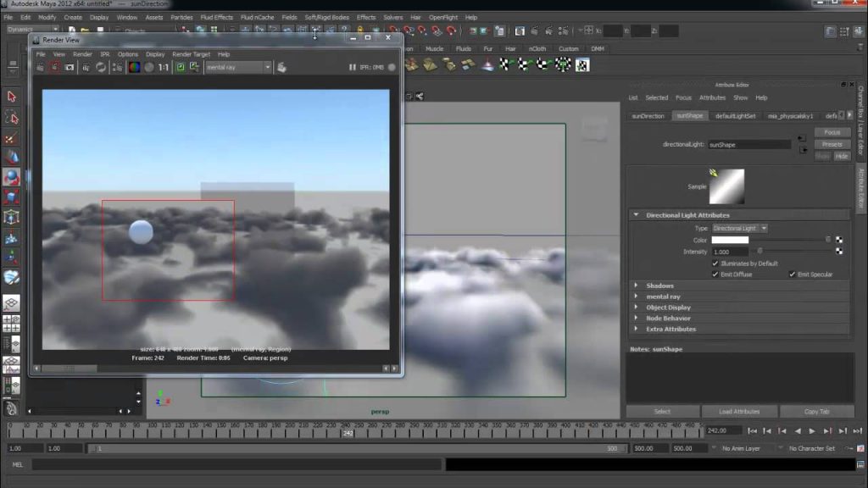Open the Directional Light type dropdown
Screen dimensions: 868x488
[739, 228]
